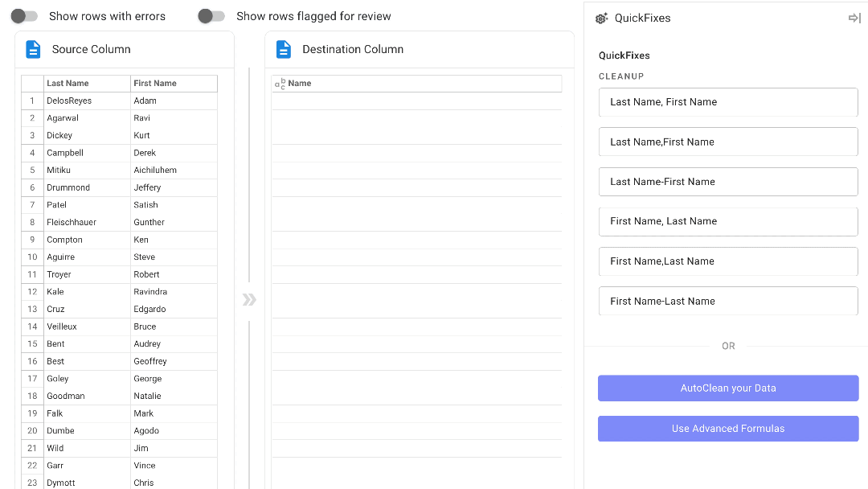Screen dimensions: 868x489
Task: Click the first empty Name destination cell
Action: tap(417, 101)
